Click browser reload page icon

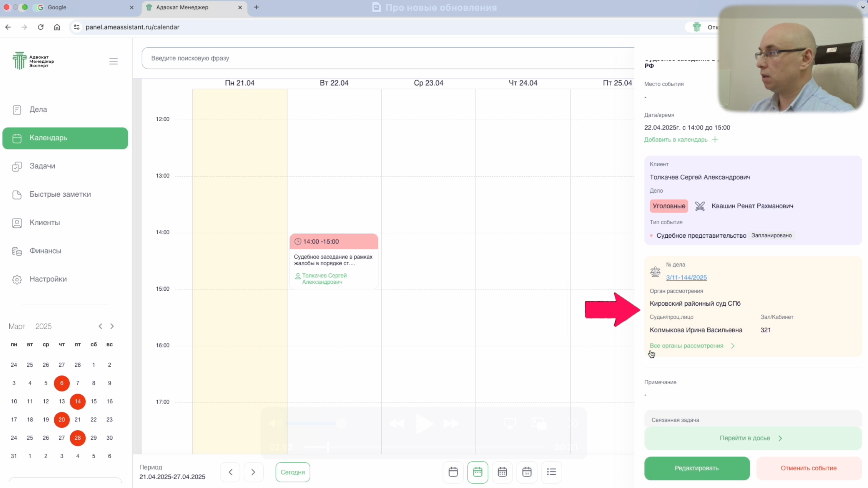[40, 27]
